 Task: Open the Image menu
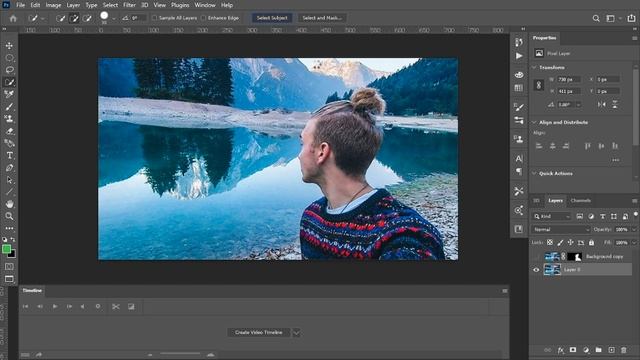pyautogui.click(x=53, y=5)
